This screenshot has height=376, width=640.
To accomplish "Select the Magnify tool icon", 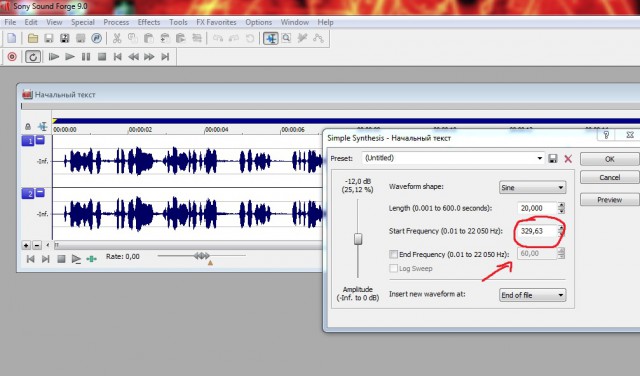I will coord(287,38).
